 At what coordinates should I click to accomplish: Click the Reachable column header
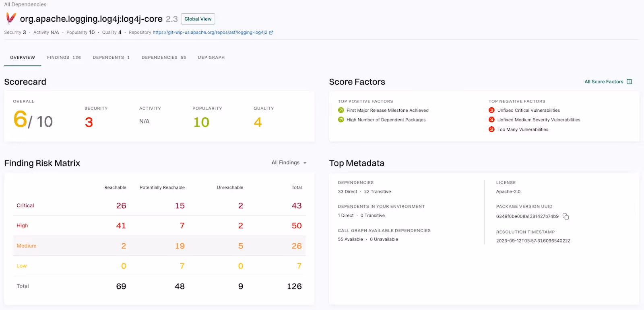click(115, 187)
